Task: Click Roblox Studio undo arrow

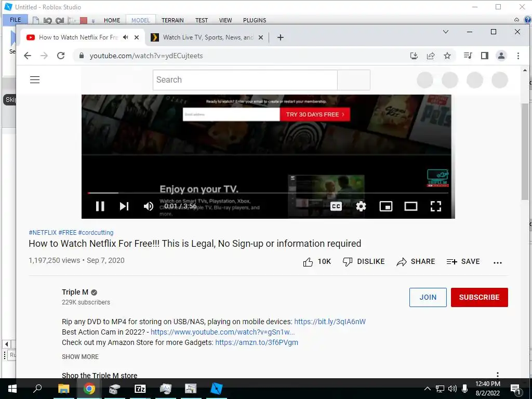Action: [x=47, y=21]
